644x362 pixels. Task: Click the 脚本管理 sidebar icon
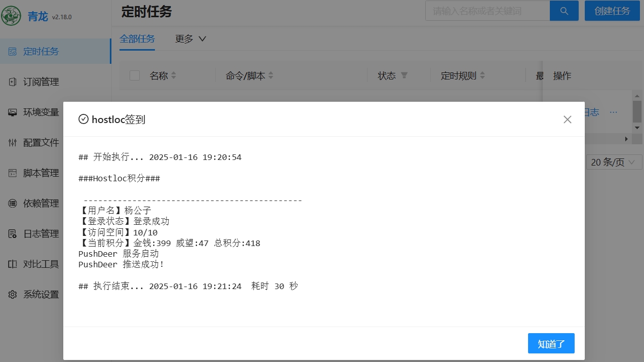(13, 173)
